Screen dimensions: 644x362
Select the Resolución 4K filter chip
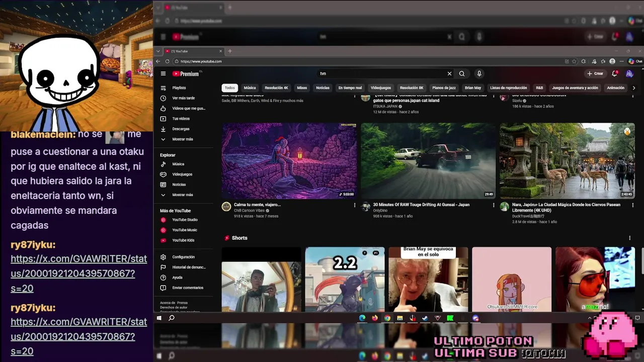277,88
